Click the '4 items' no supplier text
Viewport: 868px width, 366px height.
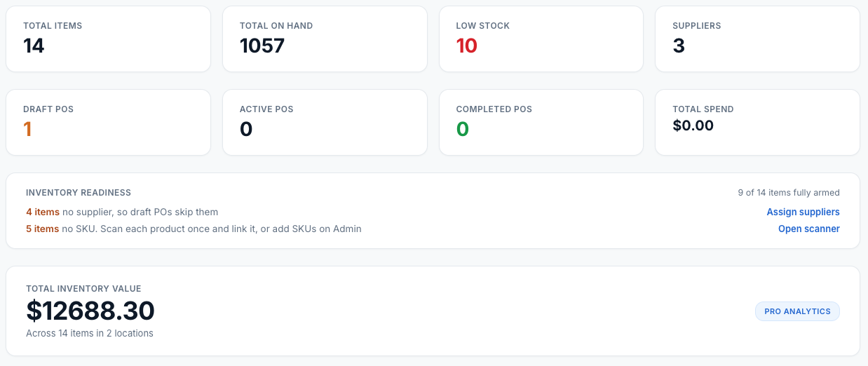coord(42,212)
